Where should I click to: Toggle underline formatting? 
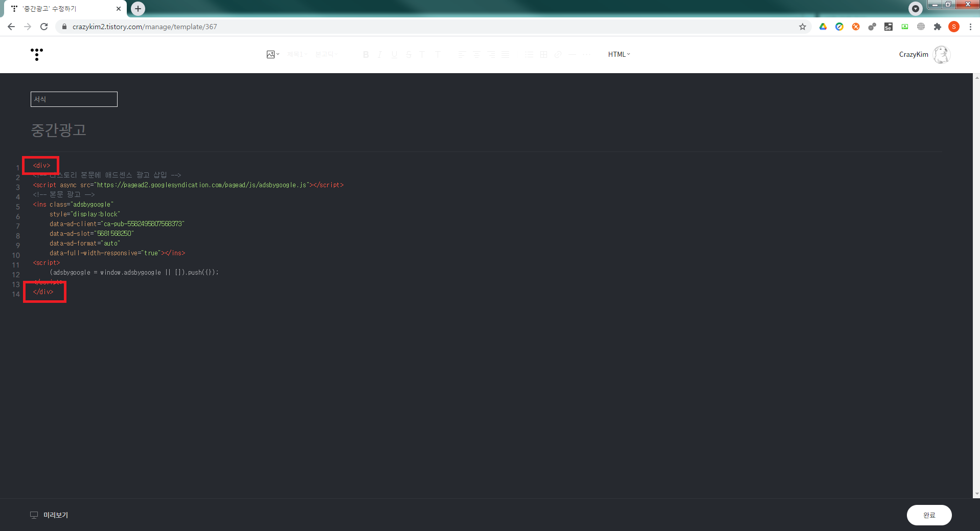[394, 54]
